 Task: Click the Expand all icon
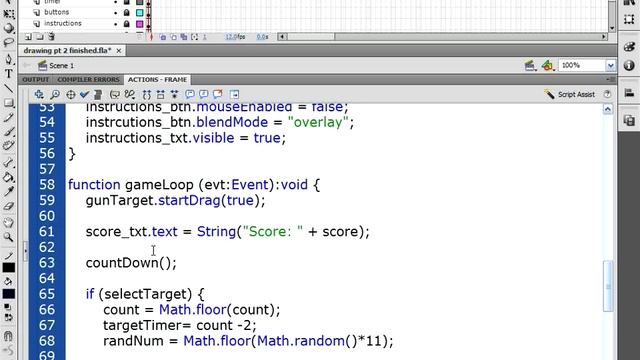[x=174, y=95]
